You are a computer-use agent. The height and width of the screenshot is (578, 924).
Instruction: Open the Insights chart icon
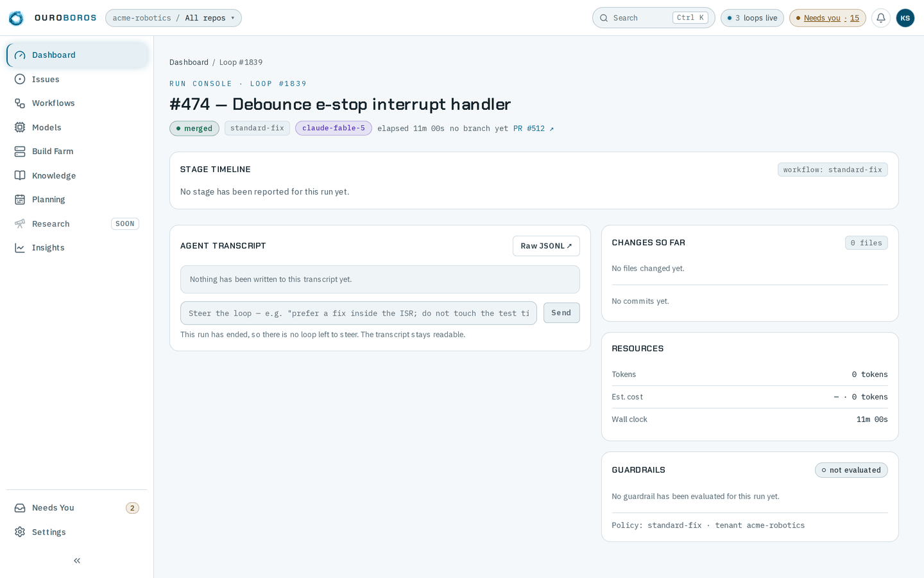pyautogui.click(x=20, y=248)
